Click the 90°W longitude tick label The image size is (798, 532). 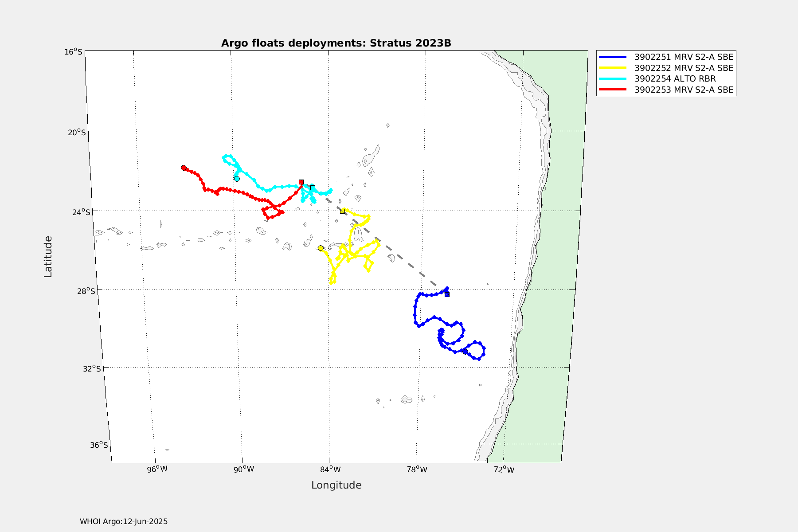(244, 469)
